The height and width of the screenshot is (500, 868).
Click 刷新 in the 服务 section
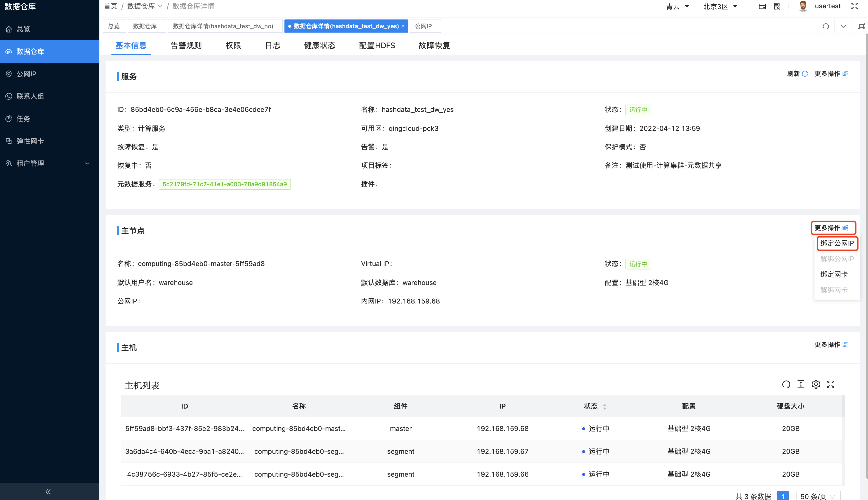pos(796,73)
